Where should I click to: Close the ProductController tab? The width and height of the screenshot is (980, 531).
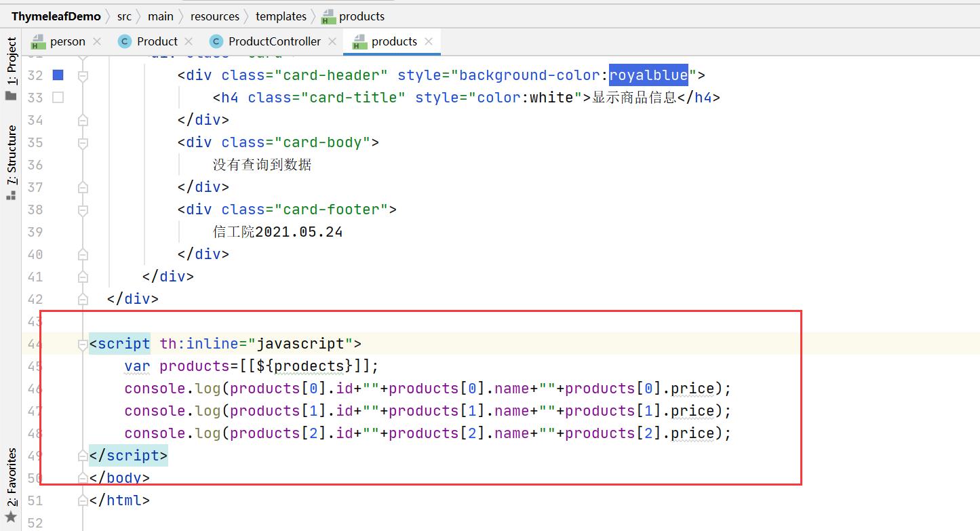coord(332,41)
